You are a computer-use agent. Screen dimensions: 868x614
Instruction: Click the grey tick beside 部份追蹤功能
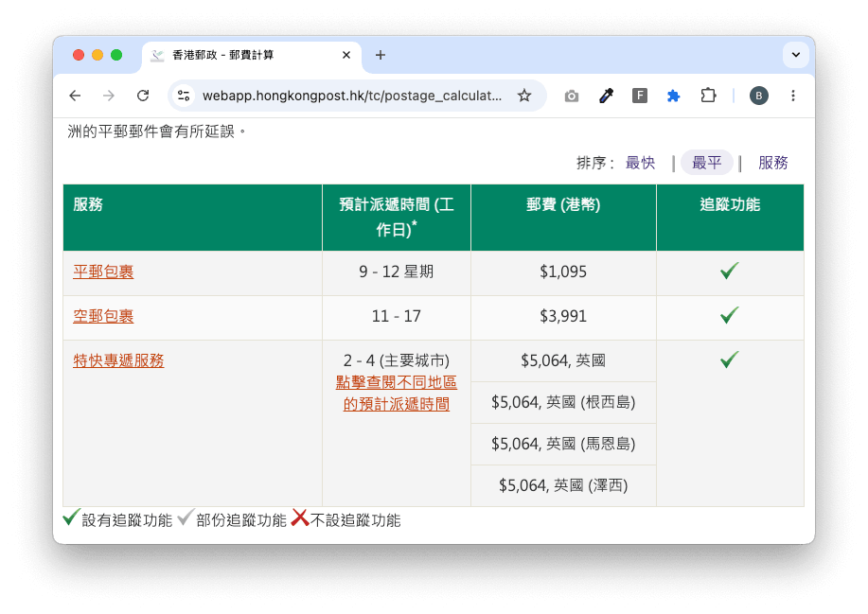(x=186, y=518)
